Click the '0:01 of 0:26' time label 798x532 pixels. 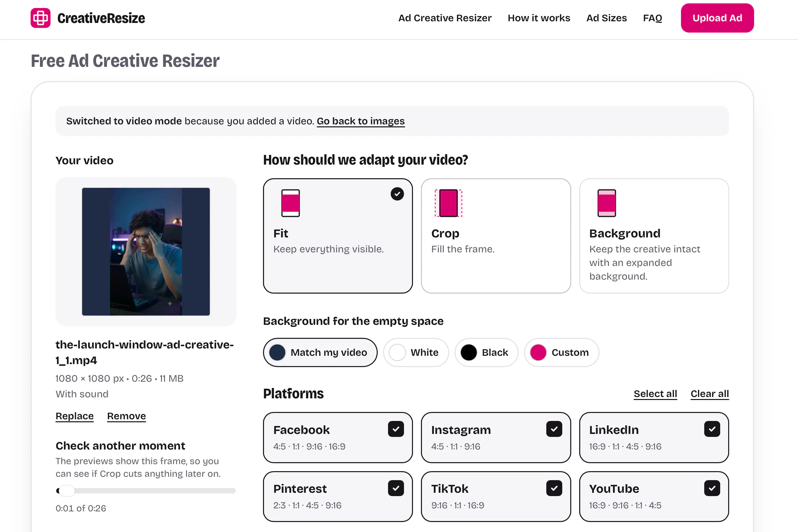pyautogui.click(x=81, y=508)
